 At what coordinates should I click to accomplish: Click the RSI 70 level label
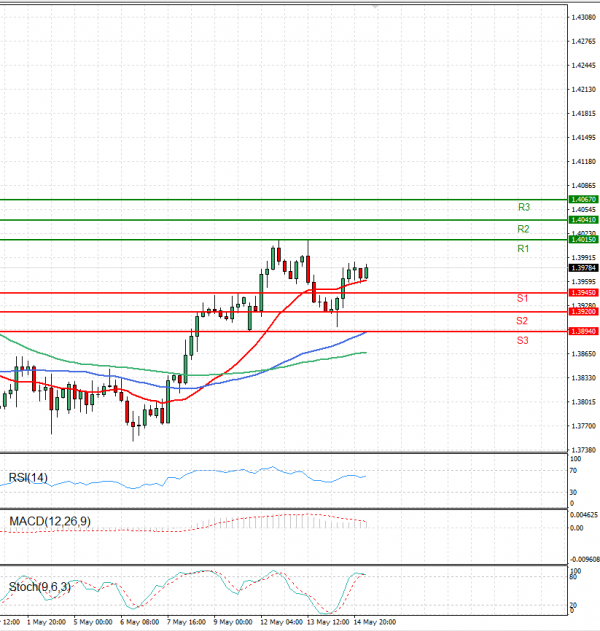click(573, 470)
